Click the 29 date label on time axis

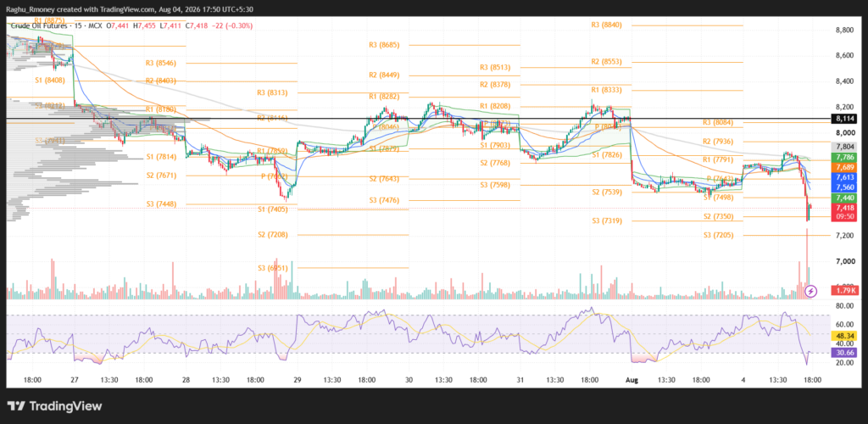tap(298, 380)
